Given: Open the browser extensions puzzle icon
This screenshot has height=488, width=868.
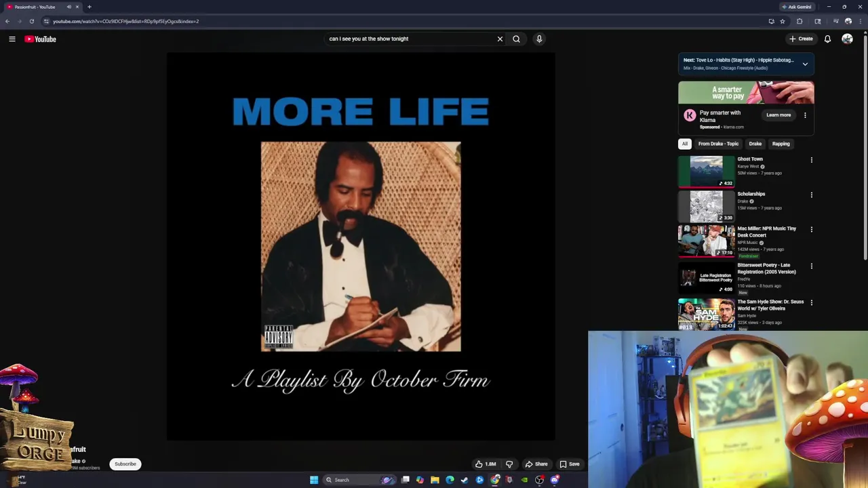Looking at the screenshot, I should (800, 21).
